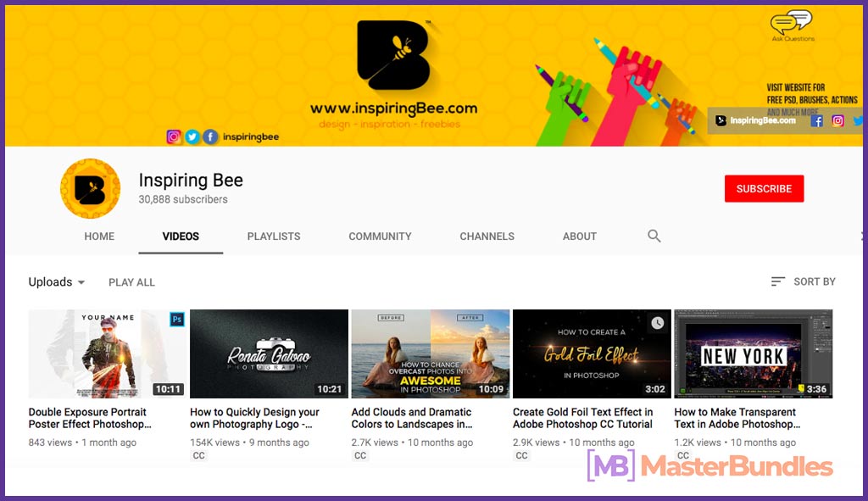This screenshot has height=501, width=868.
Task: Switch to the HOME tab
Action: [x=99, y=237]
